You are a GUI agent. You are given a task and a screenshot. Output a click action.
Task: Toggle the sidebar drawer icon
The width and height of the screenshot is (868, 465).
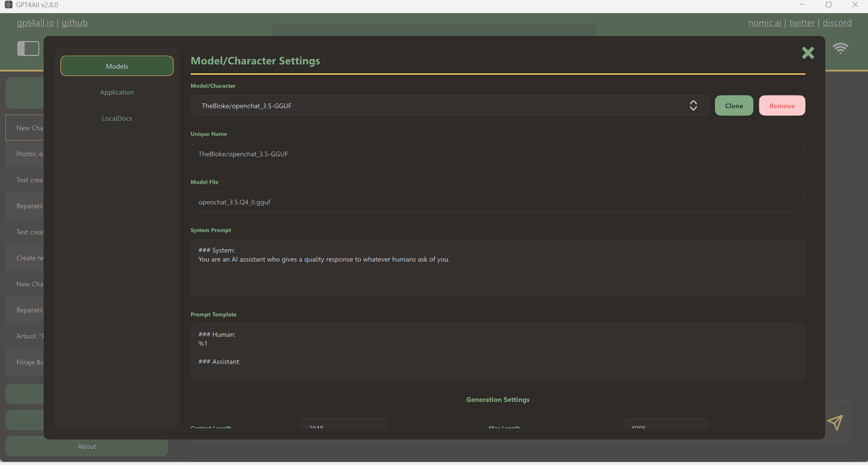[28, 48]
